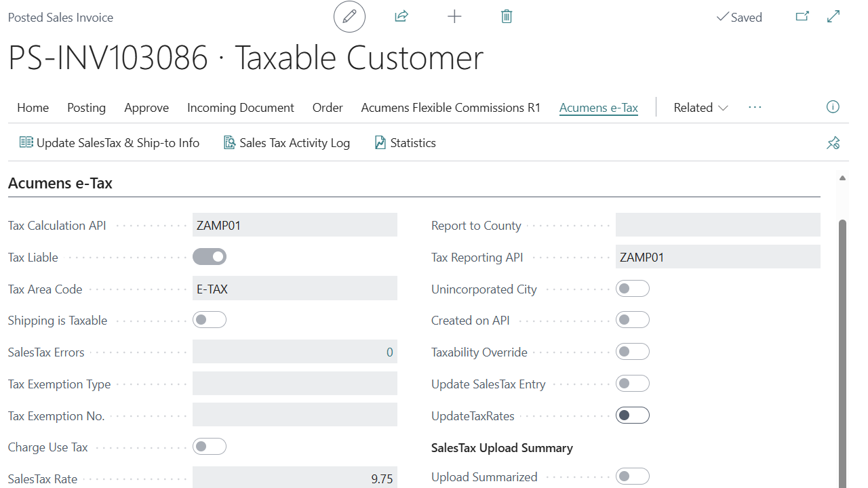Image resolution: width=868 pixels, height=488 pixels.
Task: Click the plus new record icon
Action: click(454, 17)
